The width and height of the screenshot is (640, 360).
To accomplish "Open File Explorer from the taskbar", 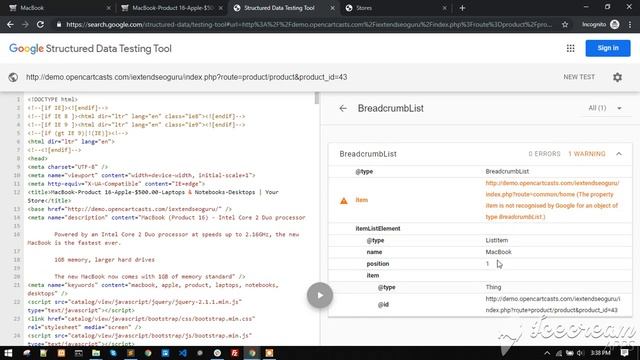I will pos(96,353).
